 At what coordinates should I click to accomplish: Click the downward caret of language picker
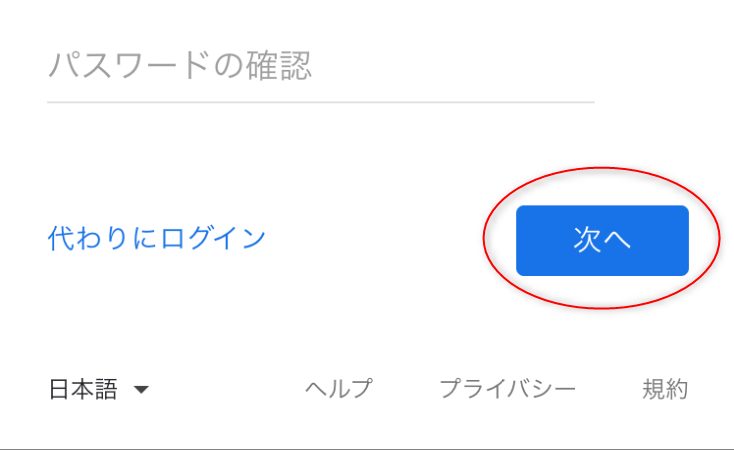pyautogui.click(x=141, y=389)
